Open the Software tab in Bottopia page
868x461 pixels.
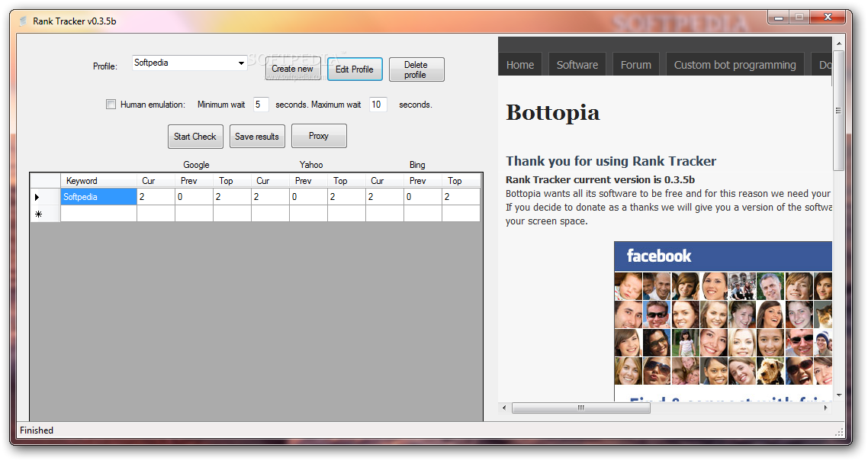pyautogui.click(x=577, y=65)
